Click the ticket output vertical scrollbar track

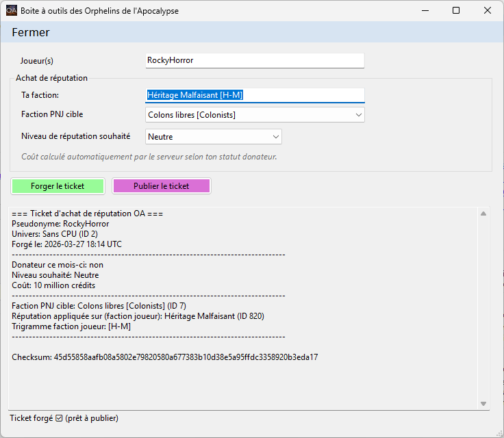tap(483, 308)
